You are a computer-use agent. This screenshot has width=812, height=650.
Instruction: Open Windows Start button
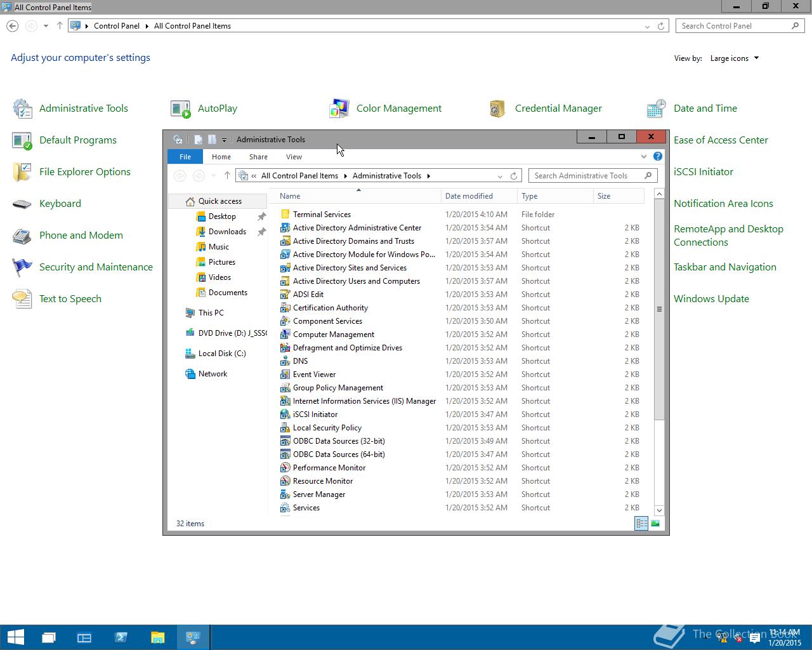coord(15,637)
